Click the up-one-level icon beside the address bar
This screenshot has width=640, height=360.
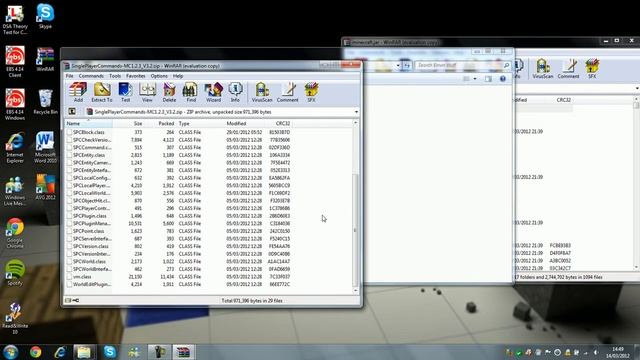(x=72, y=111)
